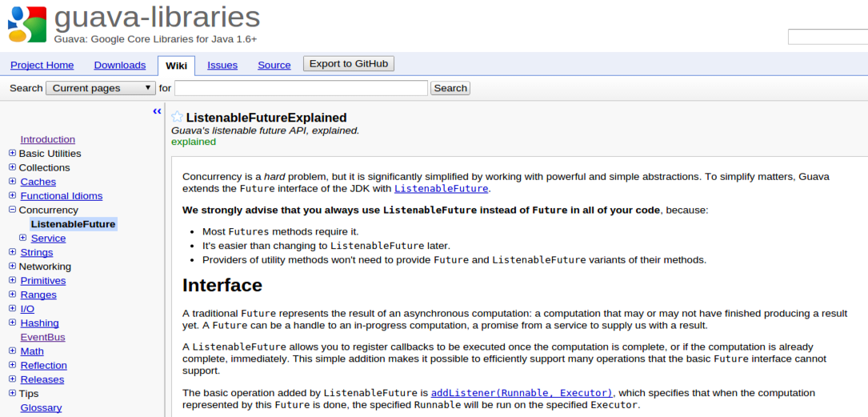The width and height of the screenshot is (868, 417).
Task: Go to the Issues tab
Action: coord(222,65)
